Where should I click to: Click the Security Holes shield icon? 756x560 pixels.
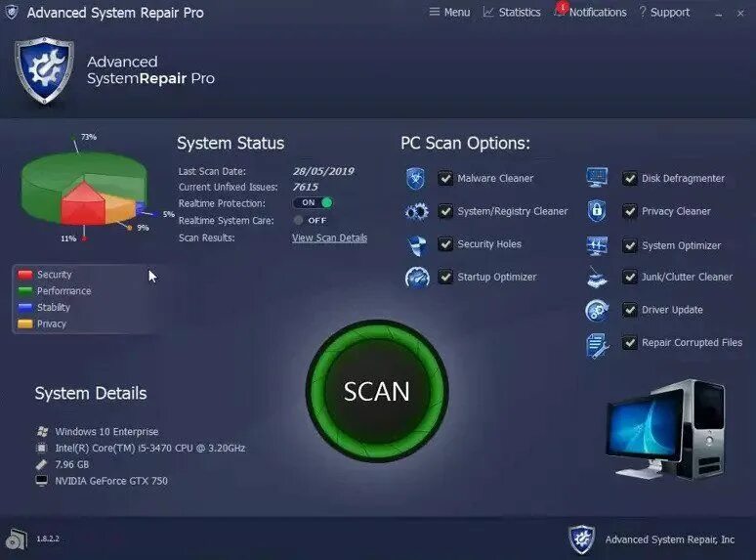click(416, 244)
